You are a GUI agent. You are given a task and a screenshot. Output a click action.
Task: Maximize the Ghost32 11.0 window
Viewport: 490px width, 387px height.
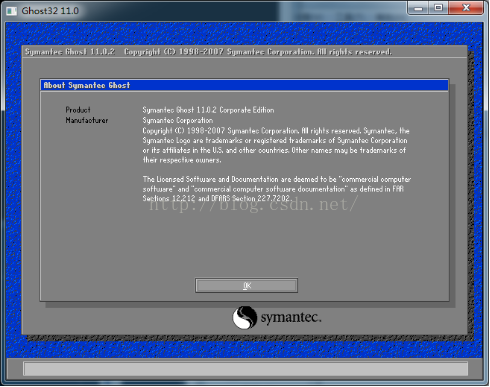(439, 8)
